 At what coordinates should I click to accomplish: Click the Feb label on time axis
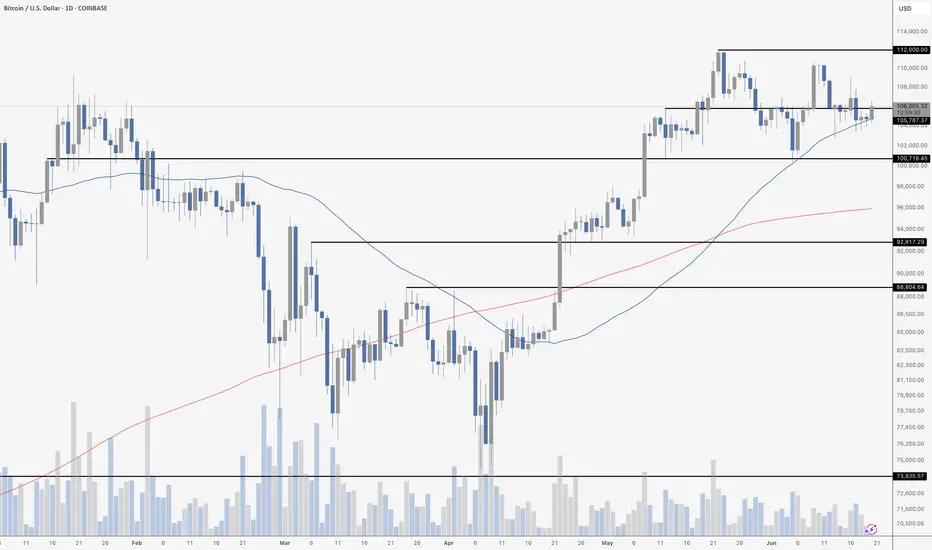coord(137,543)
